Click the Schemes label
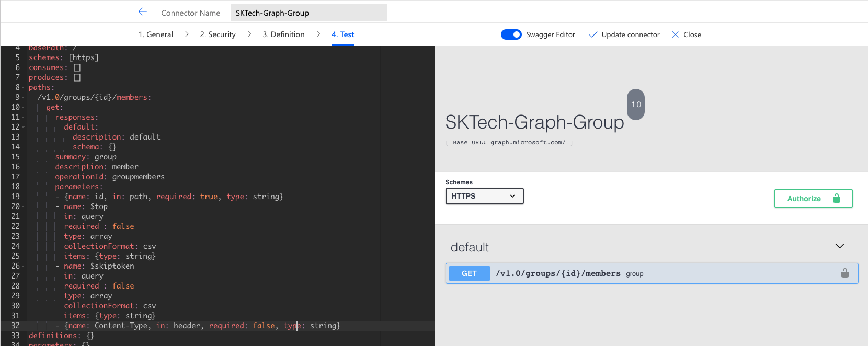868x346 pixels. tap(459, 182)
